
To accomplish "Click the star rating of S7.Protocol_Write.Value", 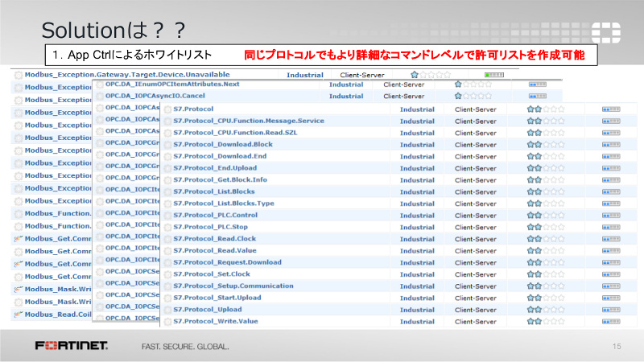I will tap(546, 321).
